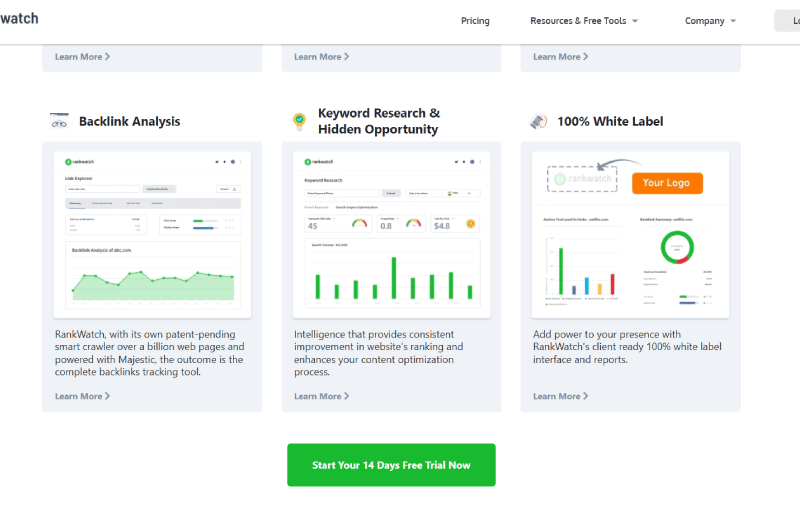Click the RankWatch patent-pending crawler description
This screenshot has width=800, height=530.
149,353
